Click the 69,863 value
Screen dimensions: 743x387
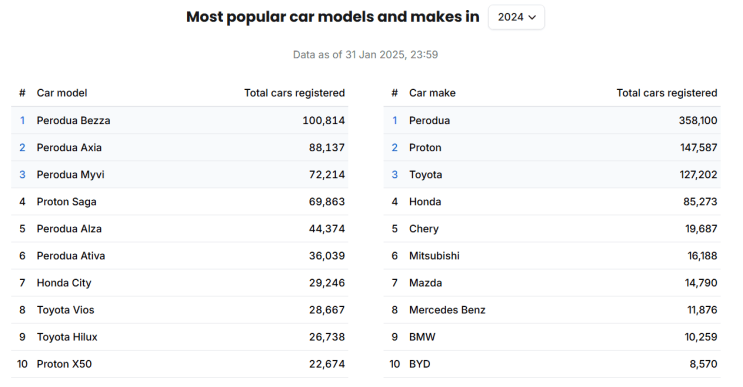tap(327, 201)
